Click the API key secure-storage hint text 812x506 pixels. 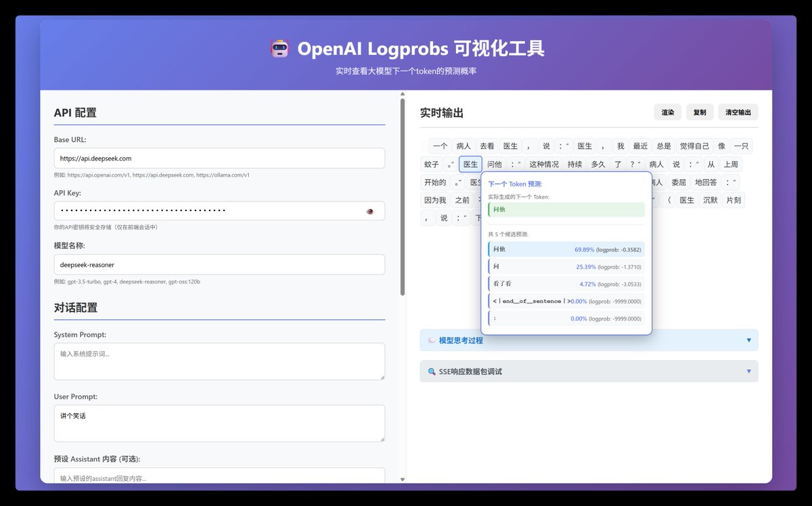click(x=106, y=227)
